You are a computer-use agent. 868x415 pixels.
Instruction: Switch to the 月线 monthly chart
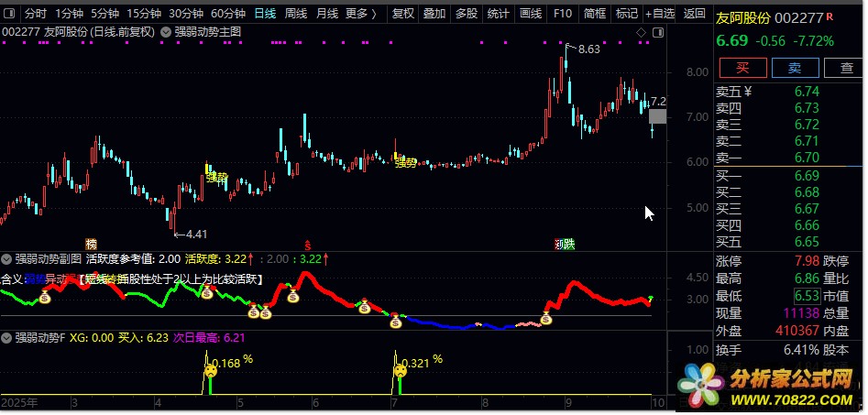point(327,13)
